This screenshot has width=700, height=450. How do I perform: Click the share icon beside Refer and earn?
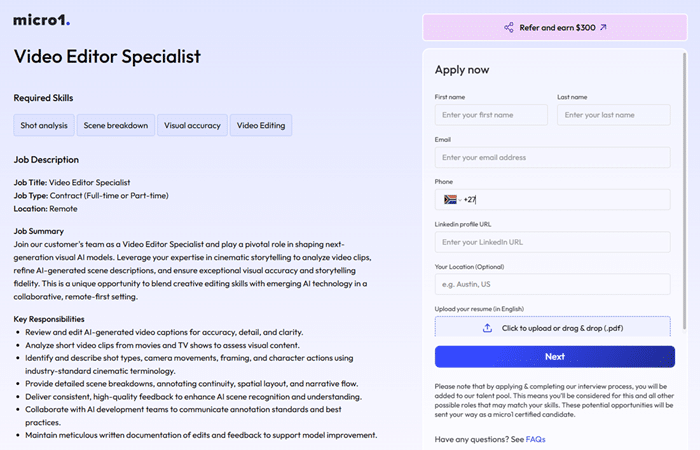coord(509,28)
